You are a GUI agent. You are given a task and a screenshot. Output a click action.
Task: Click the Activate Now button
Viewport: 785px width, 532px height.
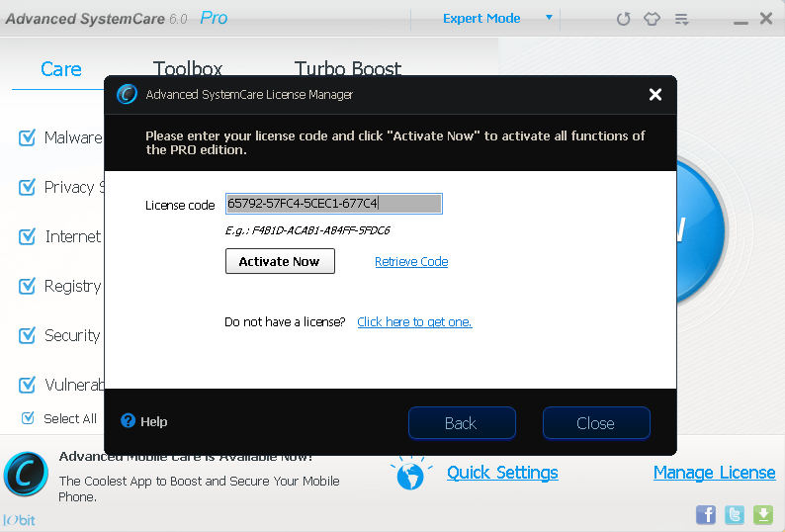pyautogui.click(x=280, y=261)
